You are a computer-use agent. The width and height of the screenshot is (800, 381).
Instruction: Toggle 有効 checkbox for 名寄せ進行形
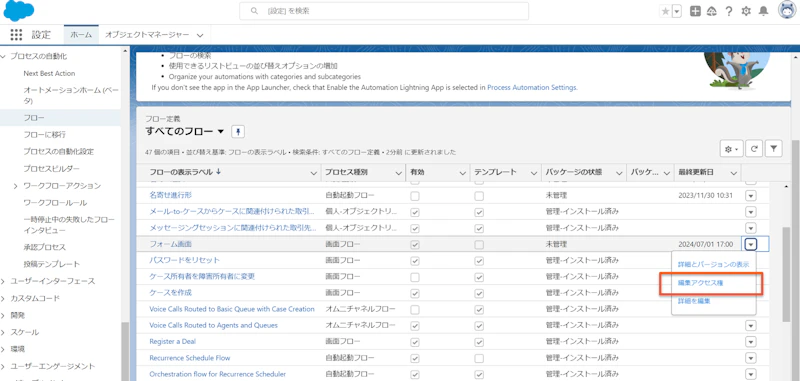click(x=415, y=195)
